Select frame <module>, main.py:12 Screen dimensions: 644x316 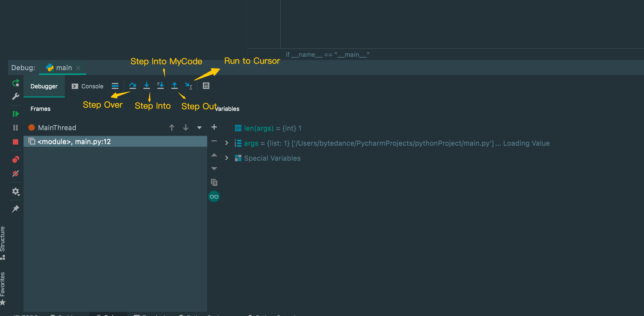pyautogui.click(x=115, y=141)
